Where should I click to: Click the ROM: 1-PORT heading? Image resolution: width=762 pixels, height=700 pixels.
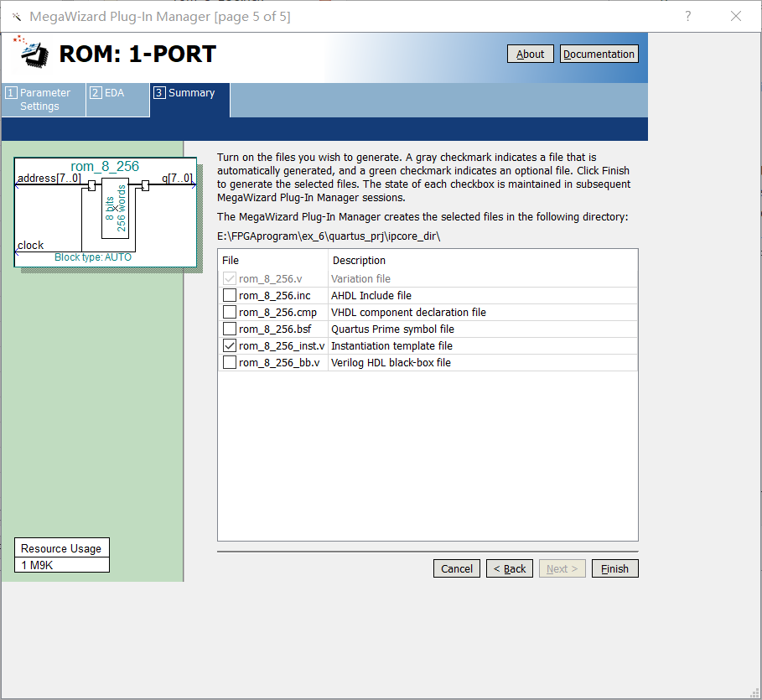tap(137, 54)
